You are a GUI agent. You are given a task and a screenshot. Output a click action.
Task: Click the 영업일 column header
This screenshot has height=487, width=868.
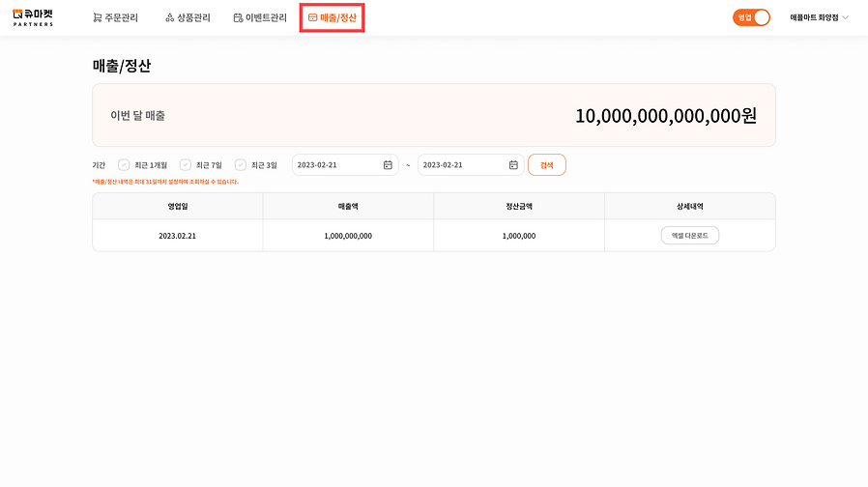point(178,206)
